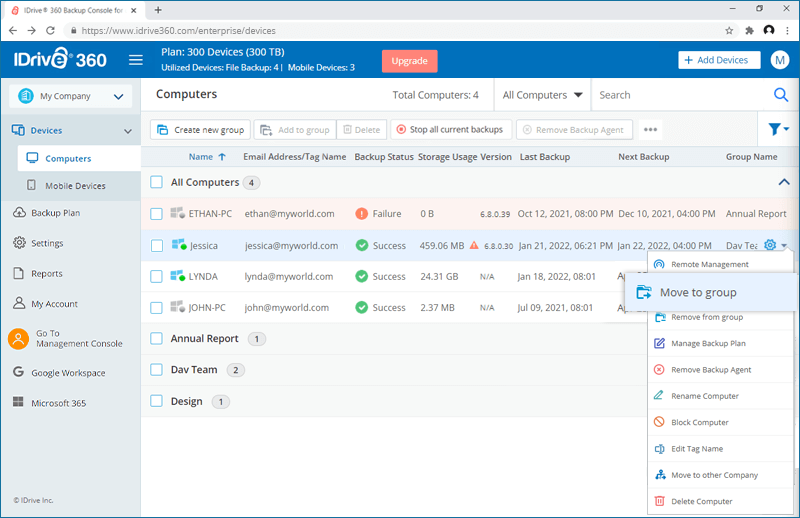Click the Failure status icon for ETHAN-PC
Viewport: 800px width, 518px height.
(361, 214)
